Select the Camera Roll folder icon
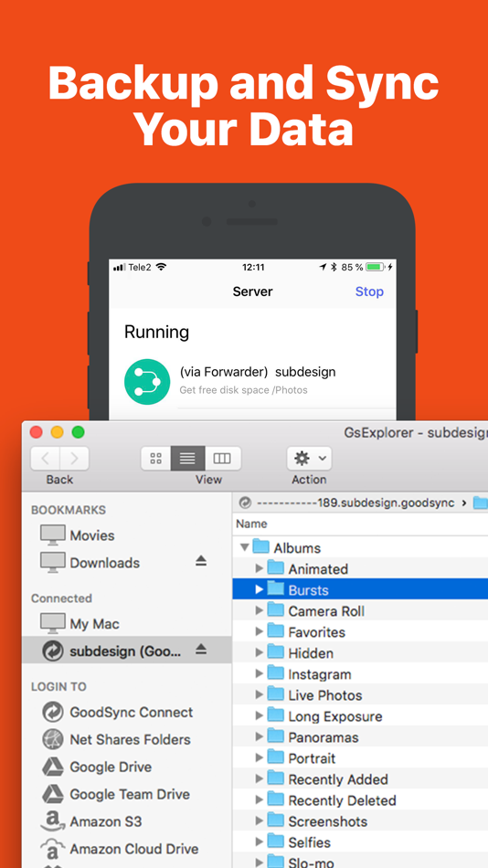Image resolution: width=488 pixels, height=868 pixels. (275, 610)
